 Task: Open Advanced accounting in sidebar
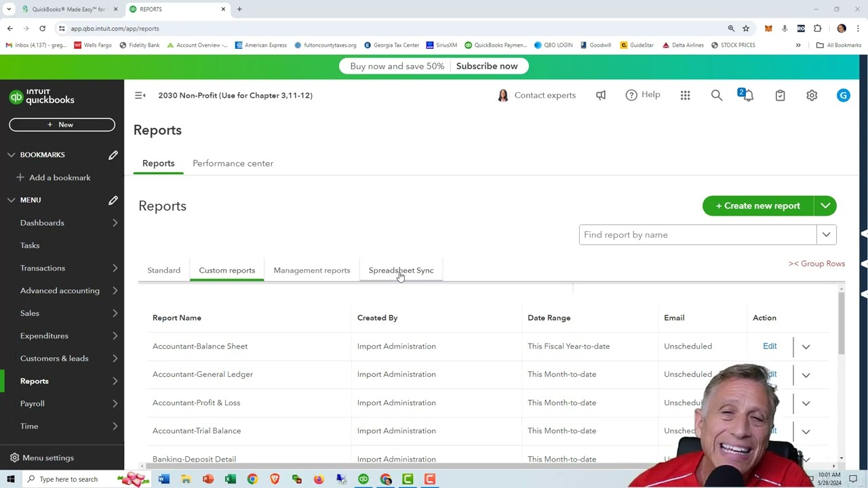60,291
